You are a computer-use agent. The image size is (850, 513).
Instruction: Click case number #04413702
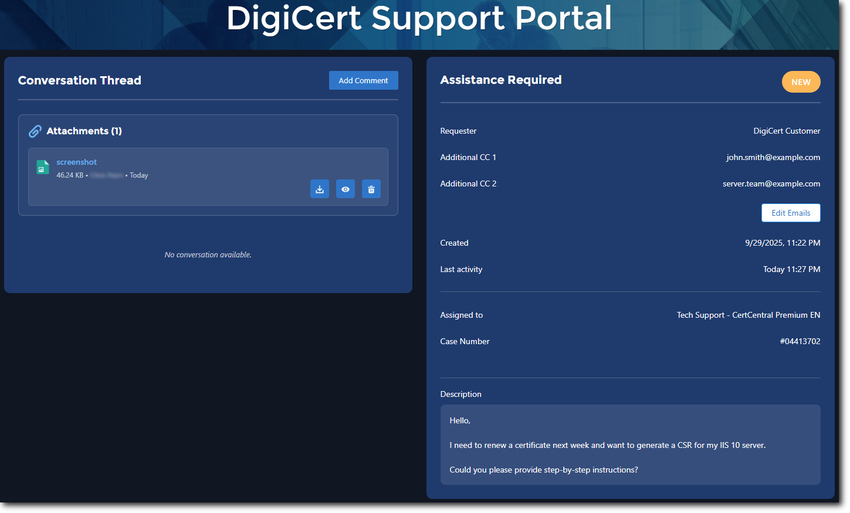[x=799, y=342]
